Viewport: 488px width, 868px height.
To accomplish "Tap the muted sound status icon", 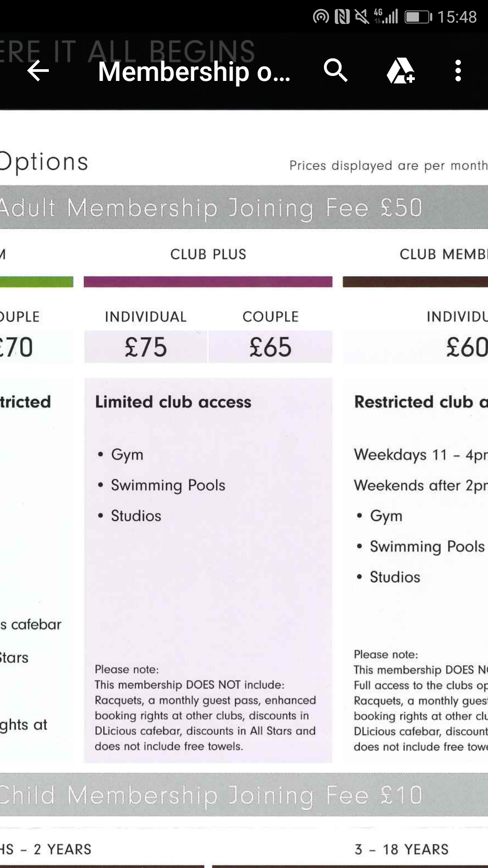I will click(x=362, y=17).
